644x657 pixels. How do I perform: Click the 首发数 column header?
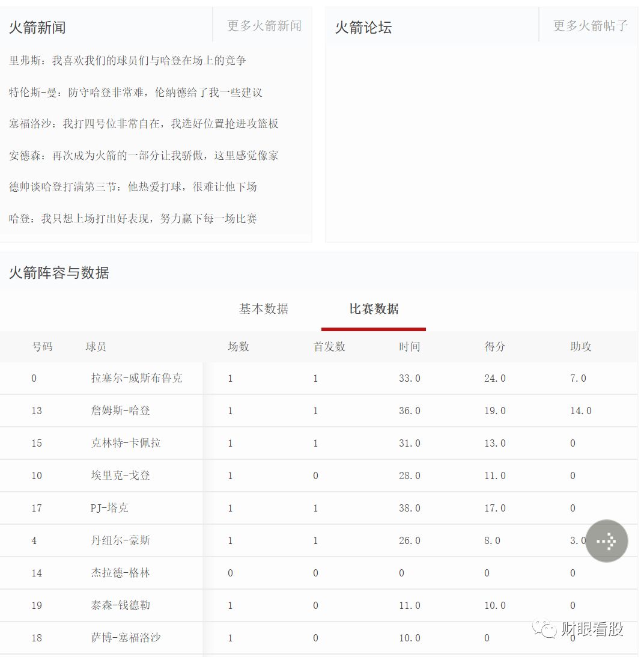pos(330,347)
